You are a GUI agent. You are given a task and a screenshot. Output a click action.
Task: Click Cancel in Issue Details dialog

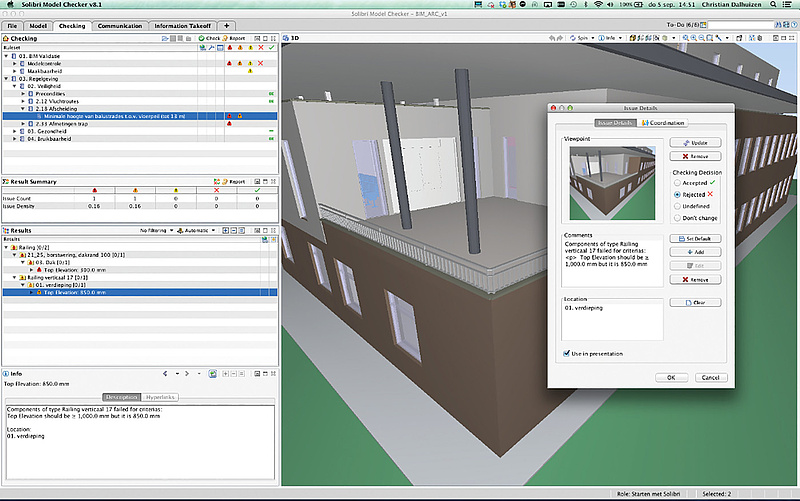(x=710, y=378)
